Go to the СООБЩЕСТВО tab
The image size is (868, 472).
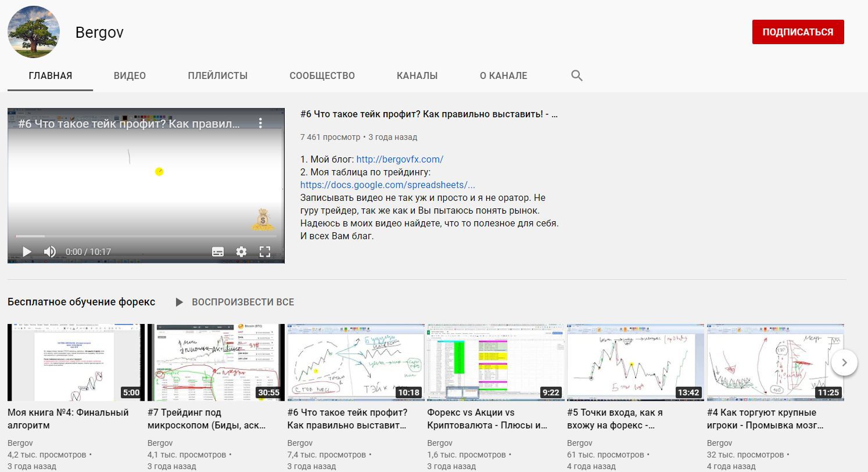(322, 75)
